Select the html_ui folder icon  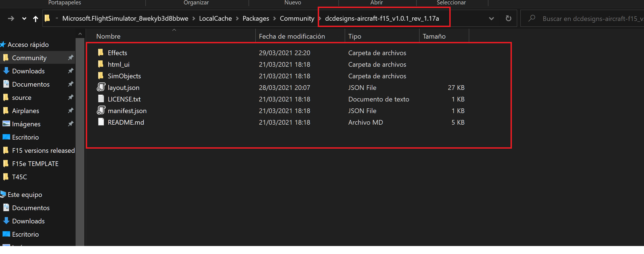pyautogui.click(x=101, y=64)
